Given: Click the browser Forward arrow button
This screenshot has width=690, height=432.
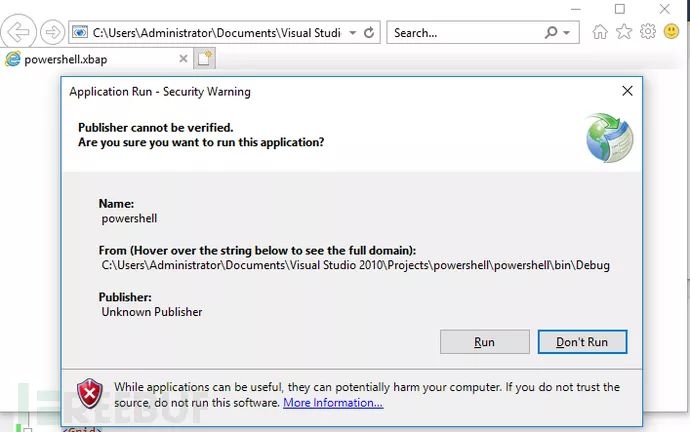Looking at the screenshot, I should coord(52,32).
